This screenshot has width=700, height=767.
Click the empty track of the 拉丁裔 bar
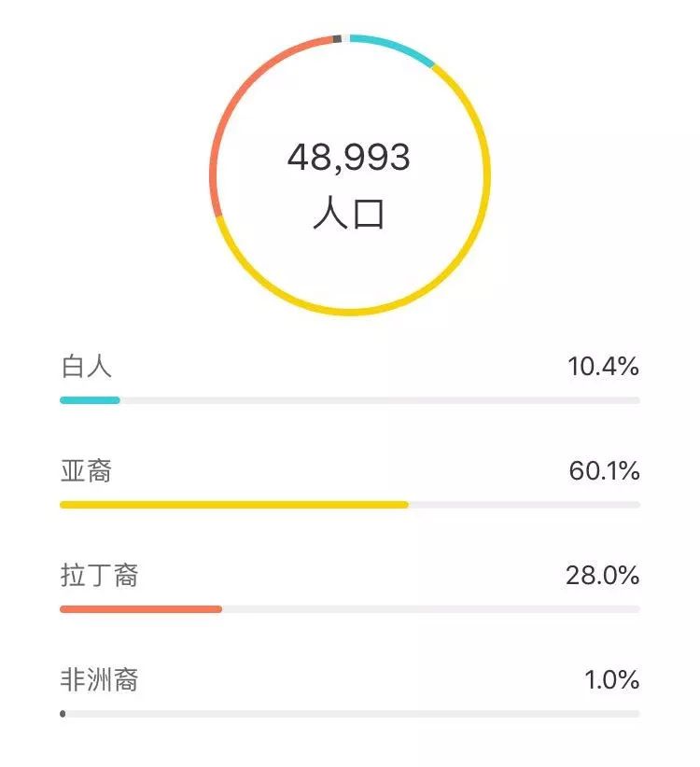click(x=431, y=609)
